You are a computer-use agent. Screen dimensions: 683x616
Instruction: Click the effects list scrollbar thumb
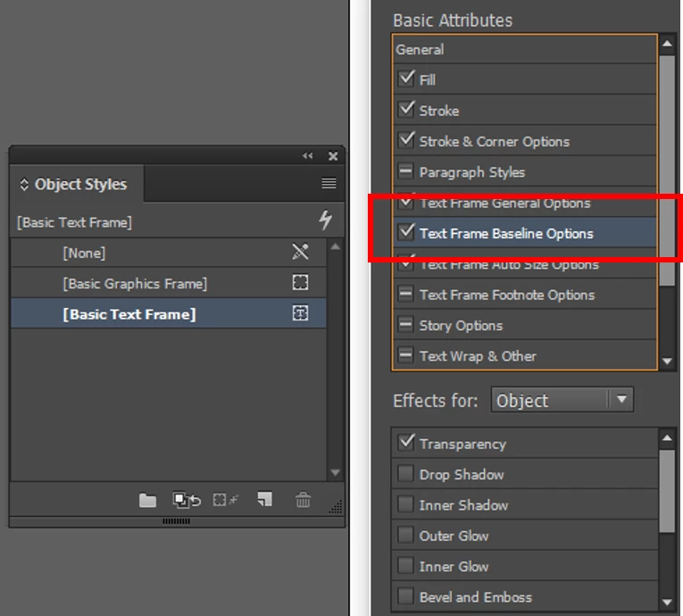click(666, 491)
